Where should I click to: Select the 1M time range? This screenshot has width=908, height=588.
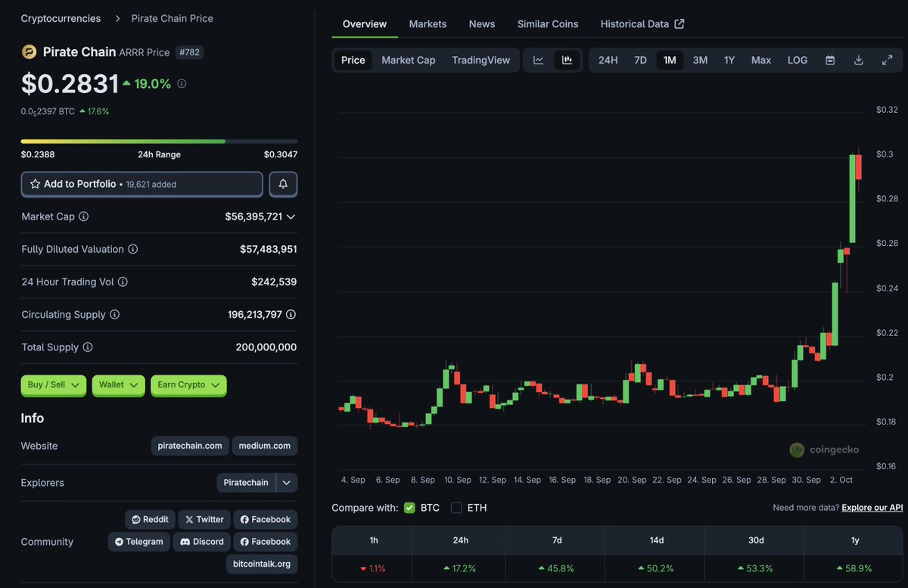[670, 61]
